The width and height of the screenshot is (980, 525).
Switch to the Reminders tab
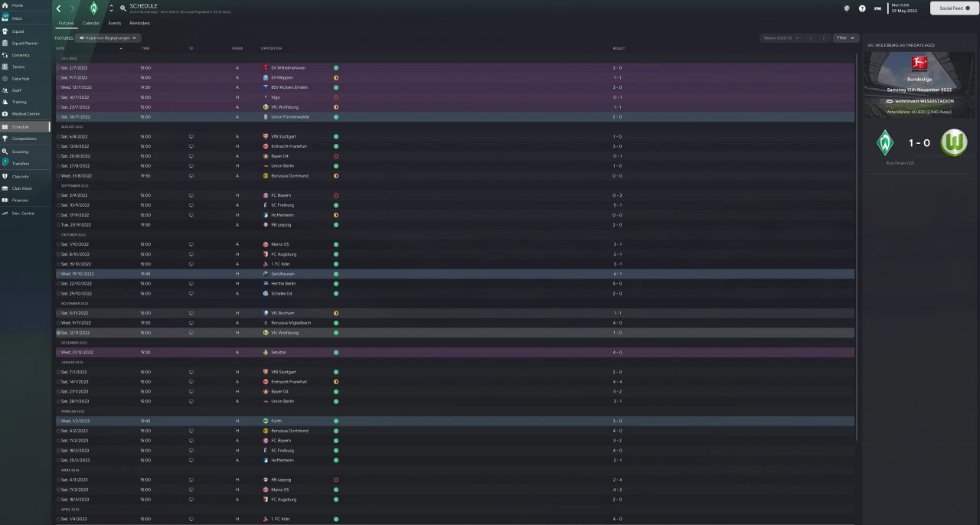tap(139, 23)
